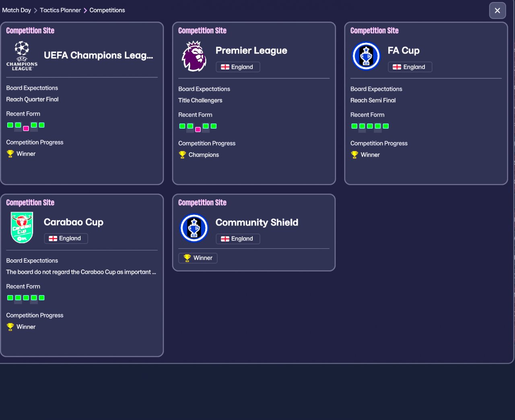The width and height of the screenshot is (515, 420).
Task: Click trophy icon beside FA Cup Winner
Action: coord(354,154)
